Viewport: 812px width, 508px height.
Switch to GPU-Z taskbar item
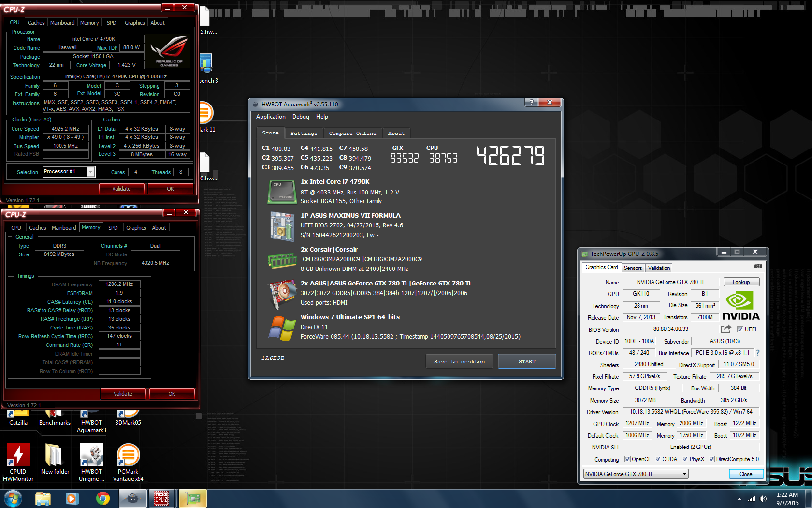[x=192, y=498]
